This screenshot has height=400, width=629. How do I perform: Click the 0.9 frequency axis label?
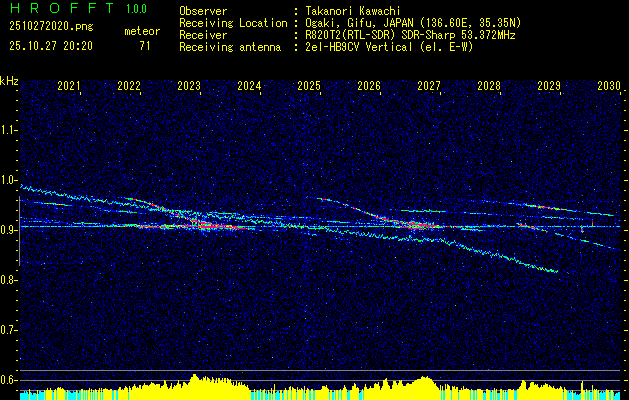pyautogui.click(x=9, y=230)
